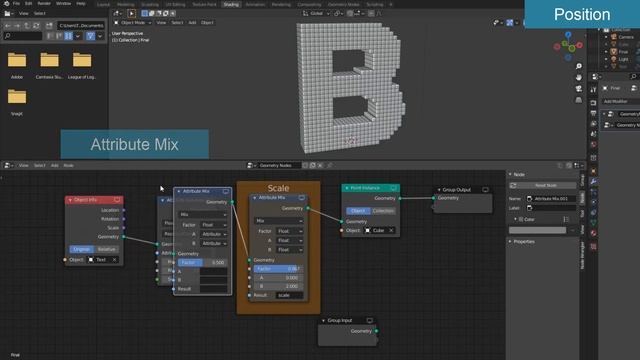Open Modifier properties wrench tab
The width and height of the screenshot is (640, 360).
(593, 182)
